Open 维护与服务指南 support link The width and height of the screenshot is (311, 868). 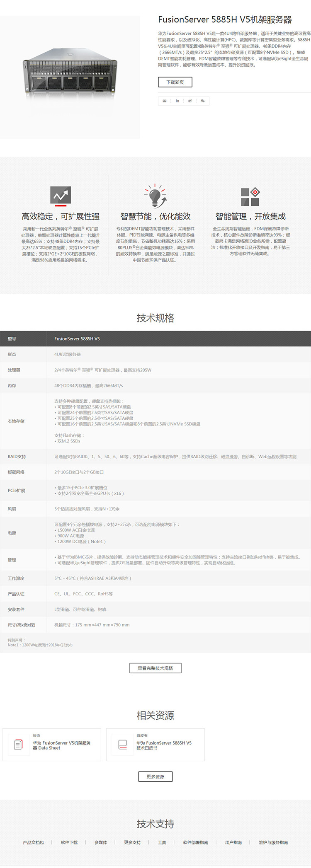(x=273, y=842)
